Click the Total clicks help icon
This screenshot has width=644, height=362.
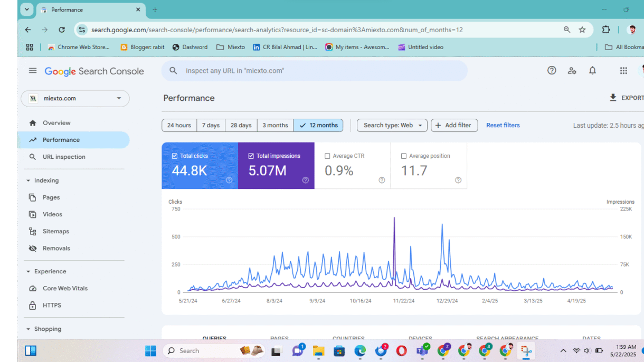(229, 180)
